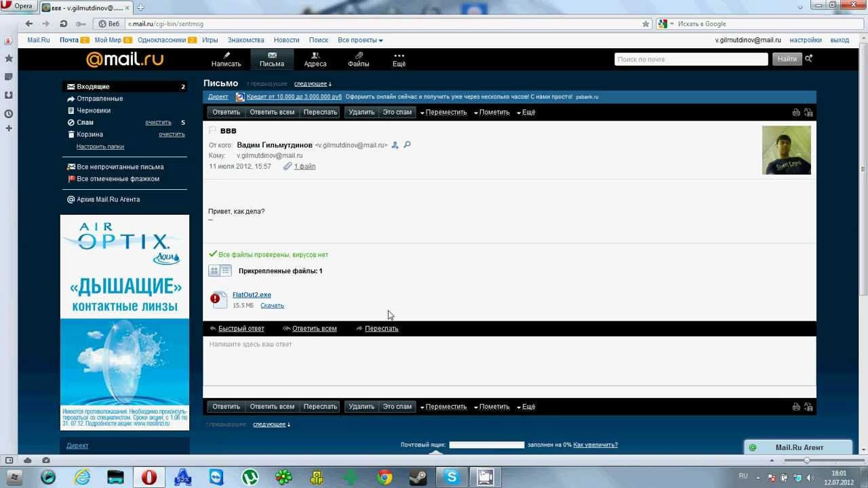Open the Письма tab in mail header
This screenshot has height=488, width=868.
point(272,60)
